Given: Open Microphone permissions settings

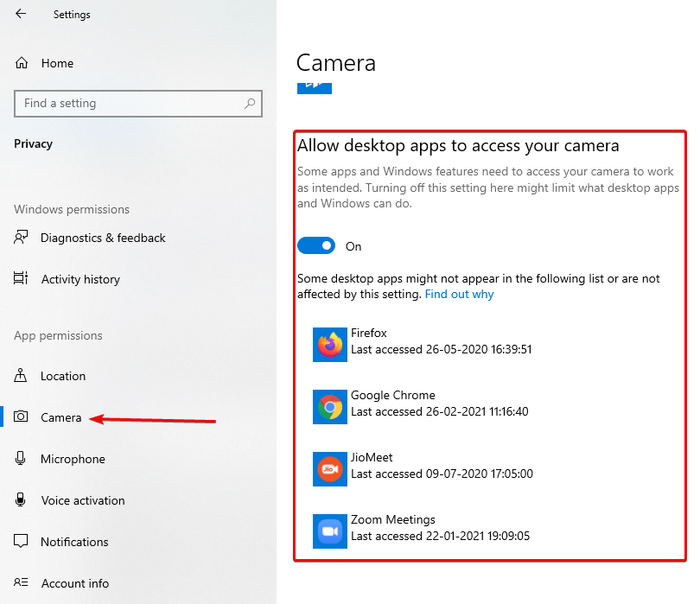Looking at the screenshot, I should (21, 459).
